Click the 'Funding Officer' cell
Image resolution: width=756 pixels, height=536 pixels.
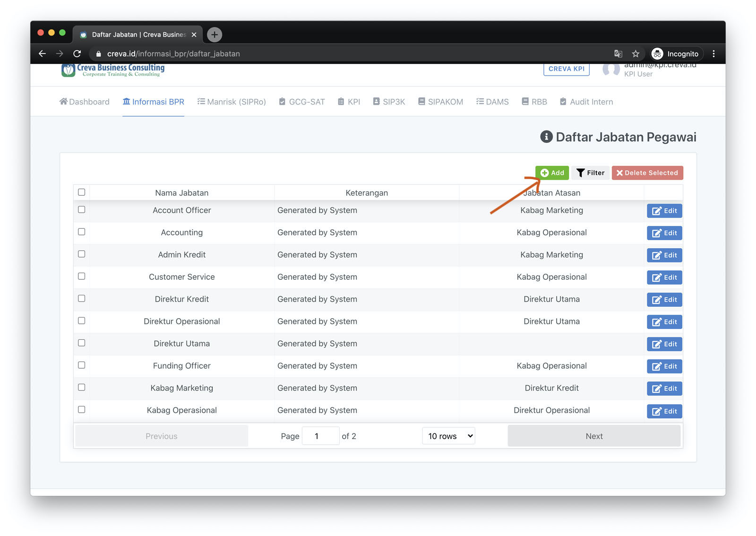click(182, 366)
